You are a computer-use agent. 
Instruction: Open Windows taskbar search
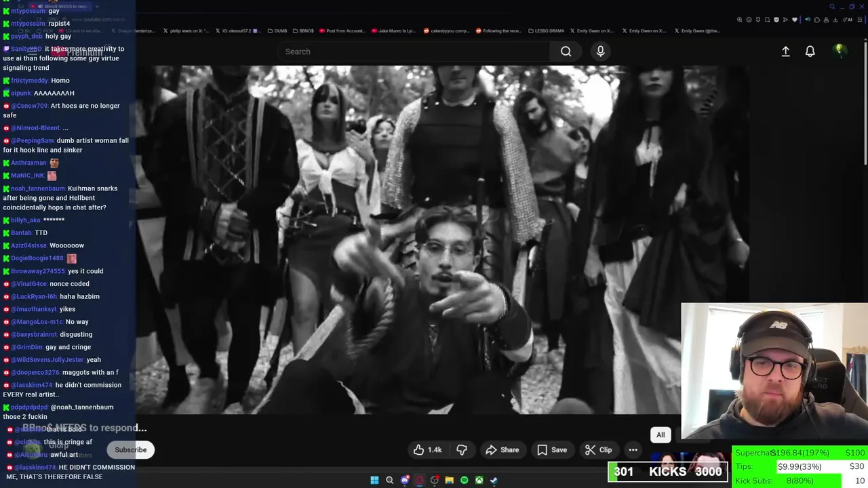tap(389, 480)
